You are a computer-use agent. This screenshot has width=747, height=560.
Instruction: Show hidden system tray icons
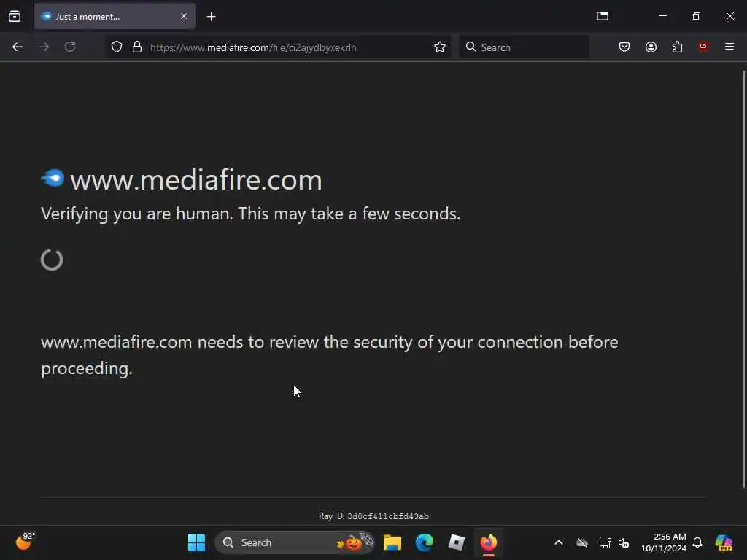click(559, 542)
